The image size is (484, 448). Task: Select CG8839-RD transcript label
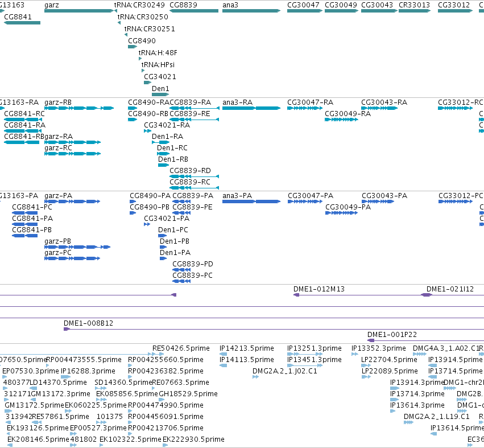point(190,171)
